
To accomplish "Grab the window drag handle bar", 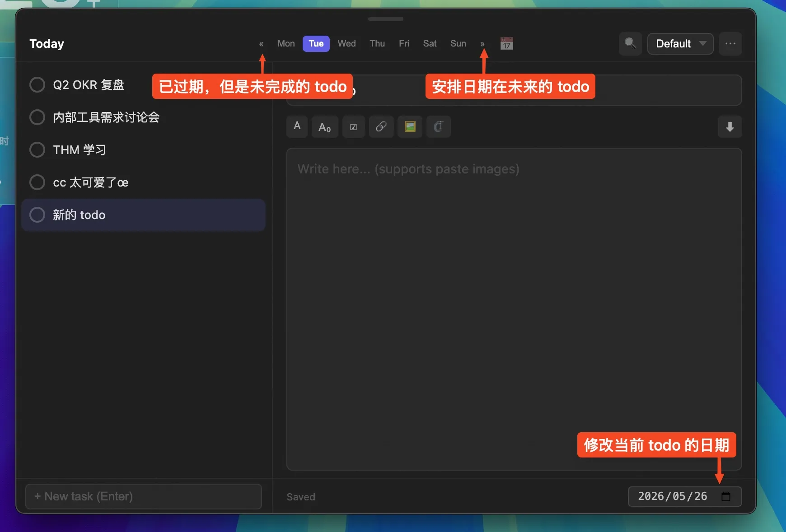I will 385,19.
